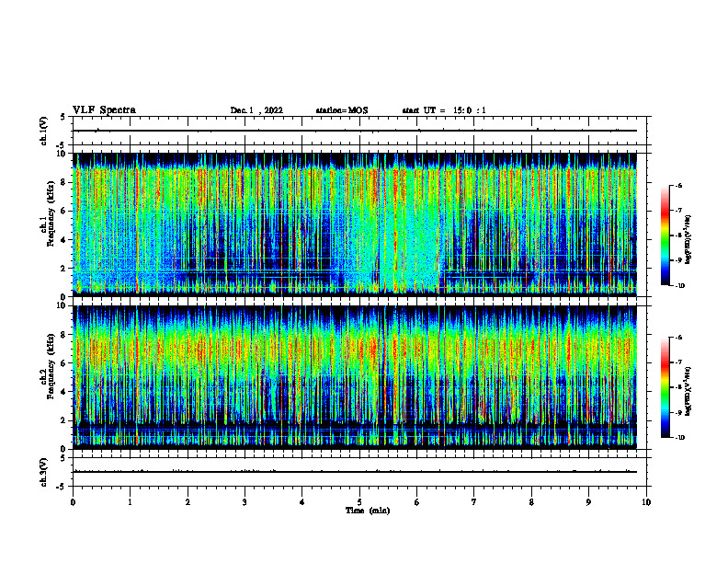
Task: Click the "2" kHz tick on ch.1 frequency axis
Action: (63, 269)
